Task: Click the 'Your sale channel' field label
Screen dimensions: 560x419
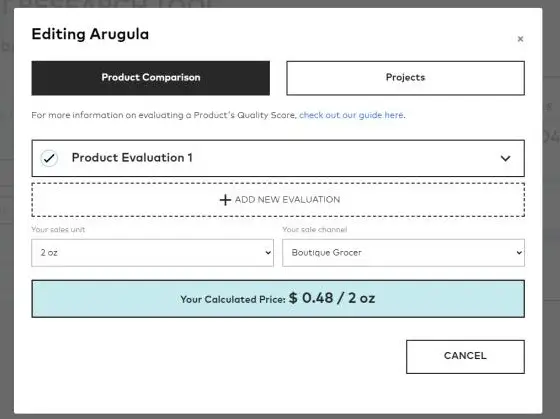Action: click(x=315, y=229)
